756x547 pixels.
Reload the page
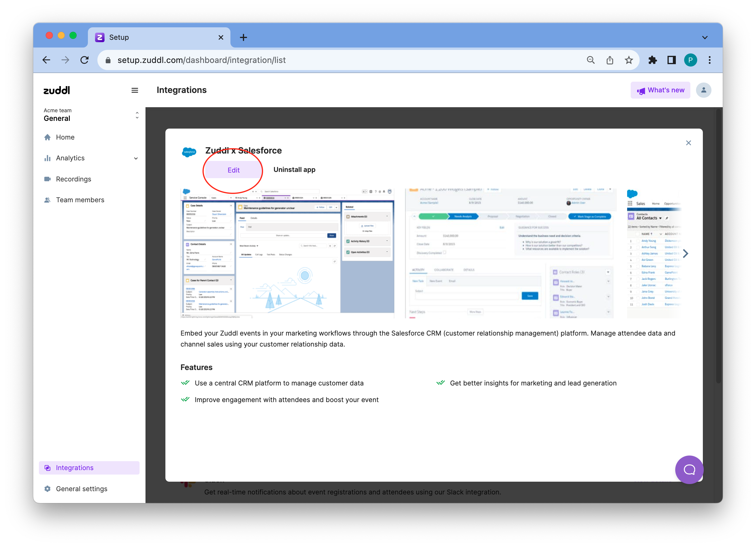(x=85, y=60)
